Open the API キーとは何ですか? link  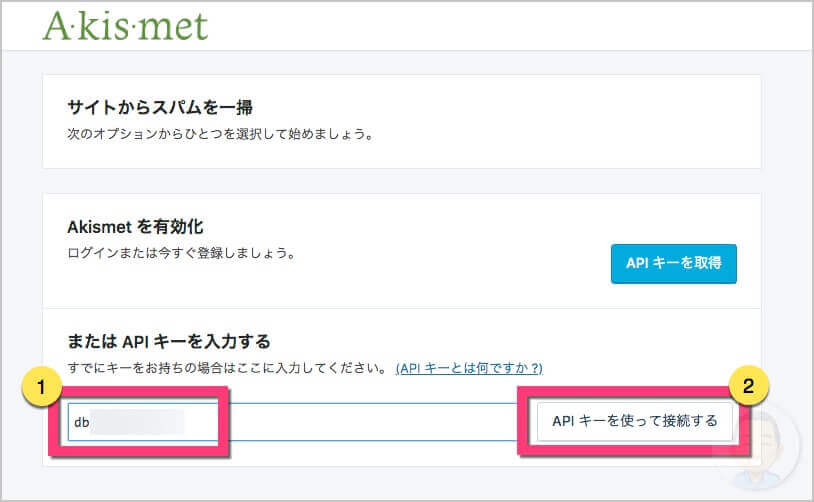click(469, 368)
